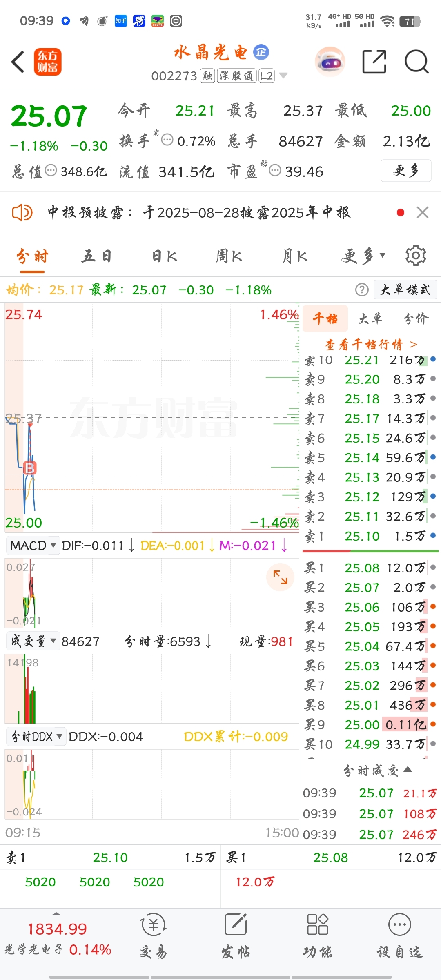Open the 交易 trade icon
Screen dimensions: 441x980
point(154,935)
